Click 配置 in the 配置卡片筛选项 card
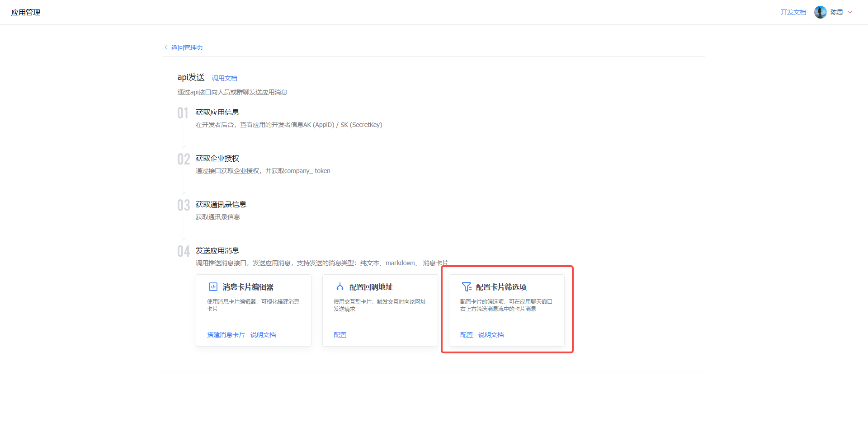Viewport: 868px width, 427px height. pyautogui.click(x=466, y=335)
